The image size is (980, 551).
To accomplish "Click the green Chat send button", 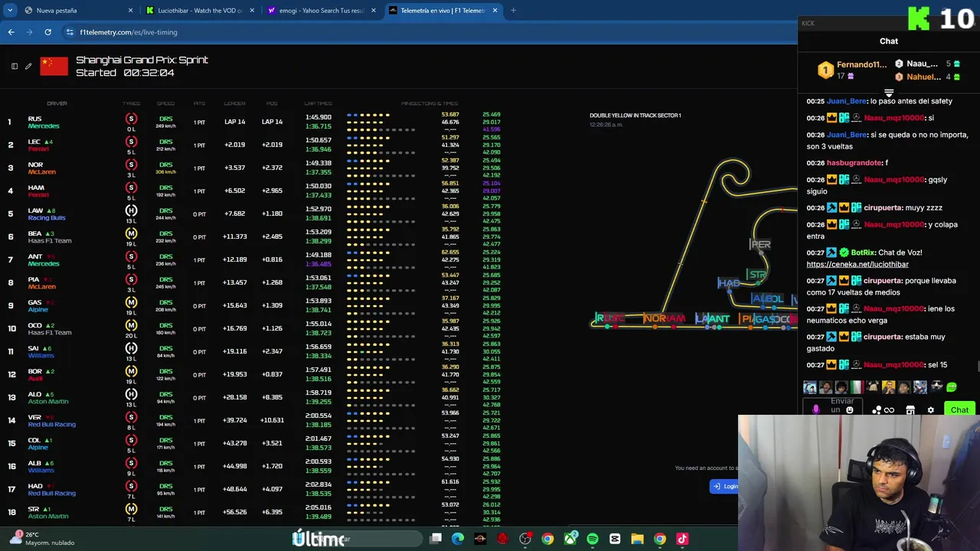I will coord(959,410).
